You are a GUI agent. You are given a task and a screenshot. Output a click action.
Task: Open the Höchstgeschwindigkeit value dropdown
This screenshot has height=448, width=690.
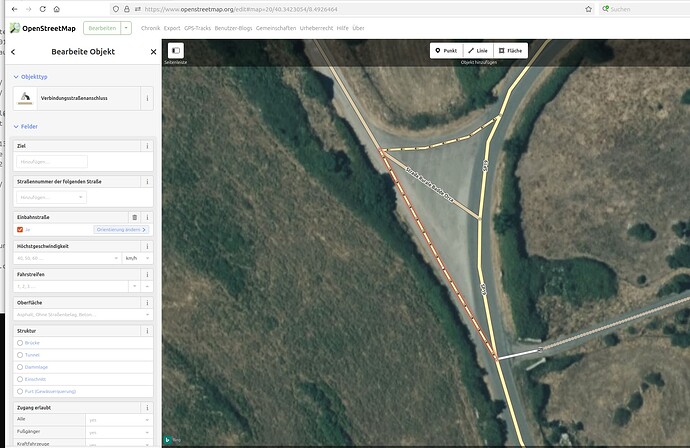[116, 258]
